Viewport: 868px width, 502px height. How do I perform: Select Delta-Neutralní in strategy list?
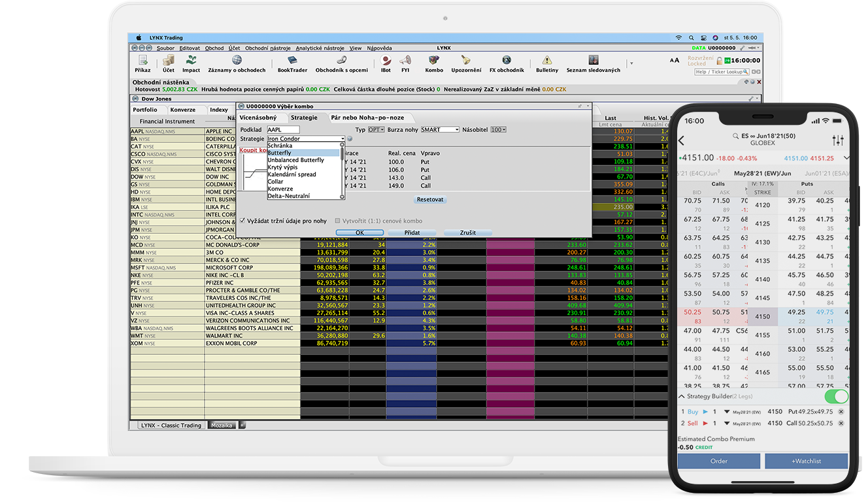point(303,196)
